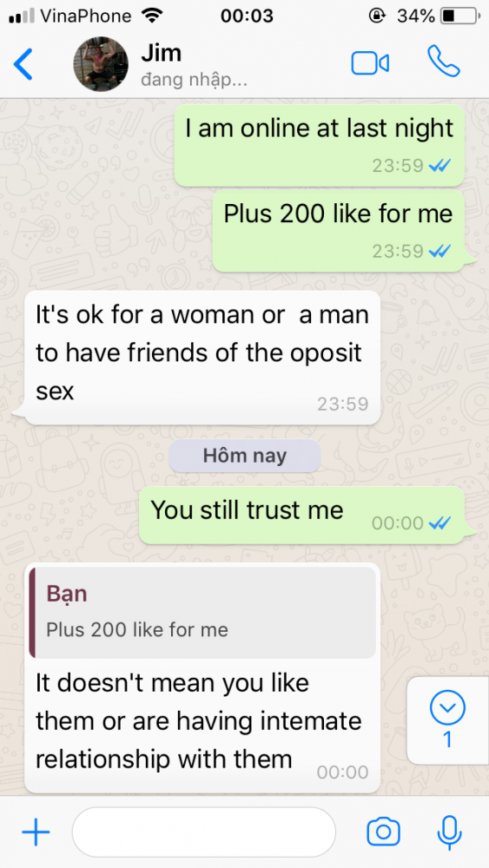
Task: Open Jim's profile picture
Action: (x=101, y=64)
